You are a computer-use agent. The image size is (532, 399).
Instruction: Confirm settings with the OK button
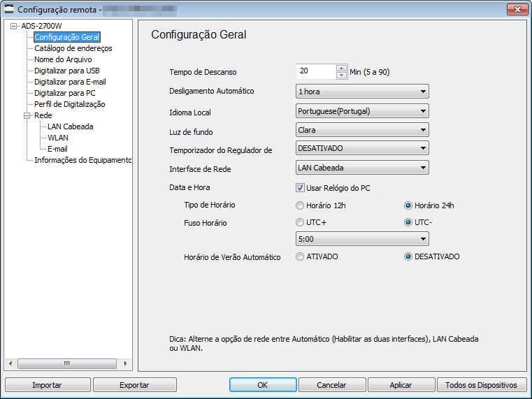(x=263, y=385)
